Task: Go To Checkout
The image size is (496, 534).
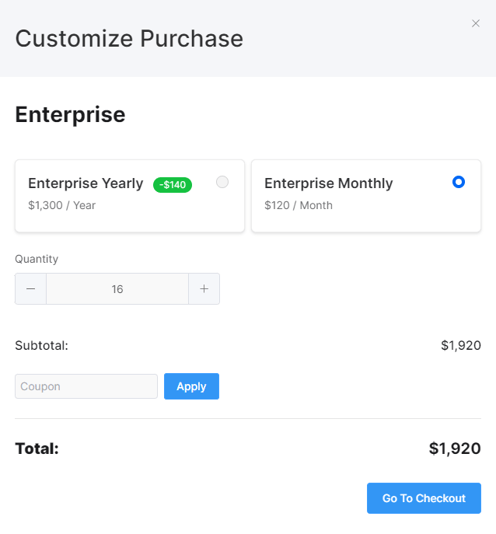Action: tap(424, 498)
